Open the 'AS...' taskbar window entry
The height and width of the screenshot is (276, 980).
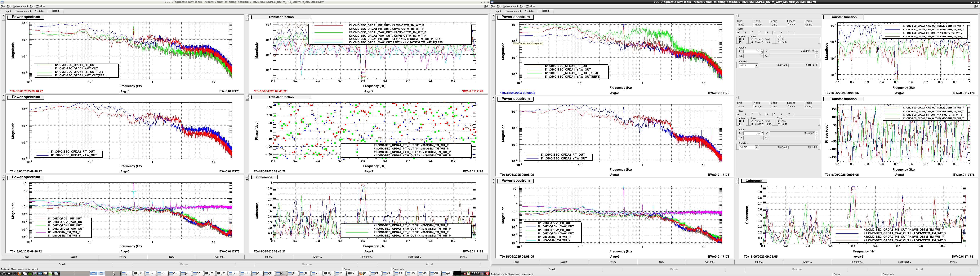coord(400,273)
